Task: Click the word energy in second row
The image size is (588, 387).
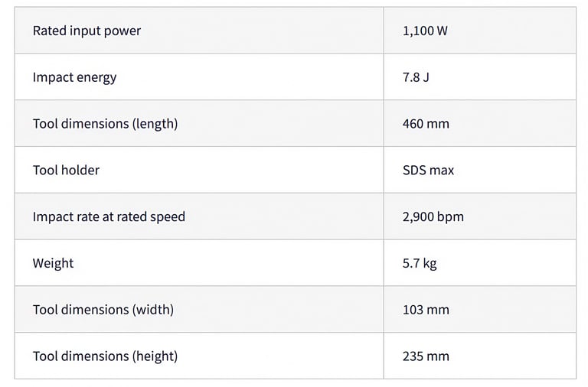Action: [x=95, y=78]
